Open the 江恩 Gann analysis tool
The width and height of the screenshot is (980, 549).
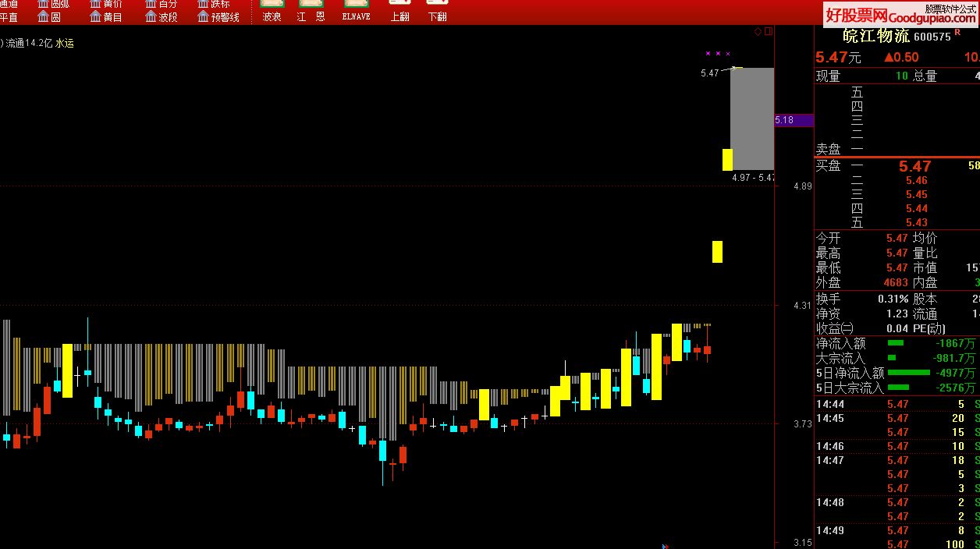point(311,11)
